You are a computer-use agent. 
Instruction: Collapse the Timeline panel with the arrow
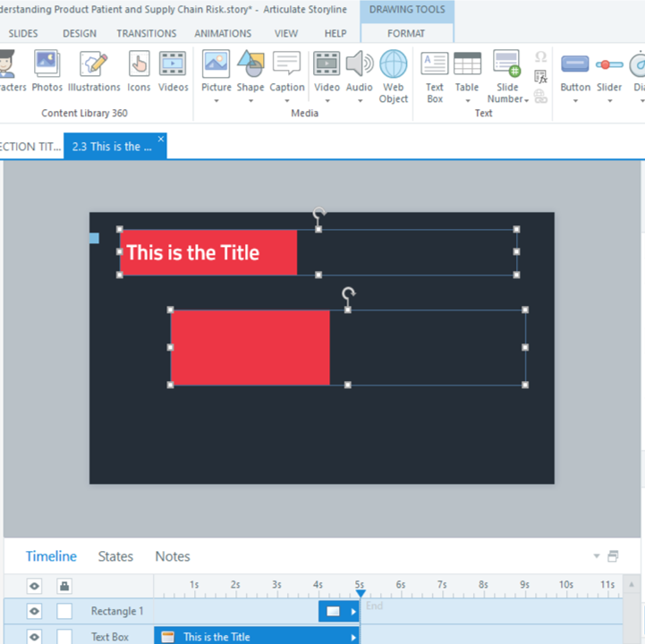597,556
